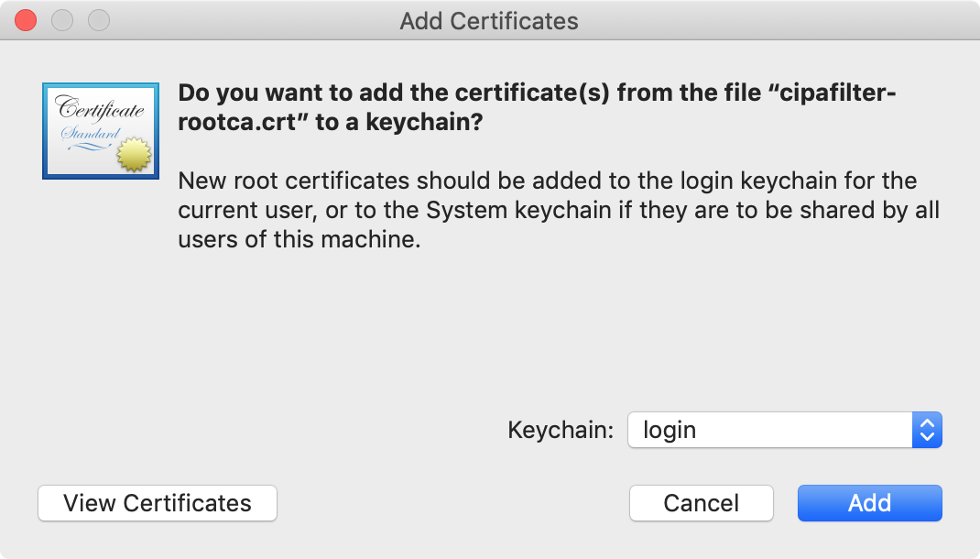Click the blue chevron control beside login
The image size is (980, 559).
928,430
